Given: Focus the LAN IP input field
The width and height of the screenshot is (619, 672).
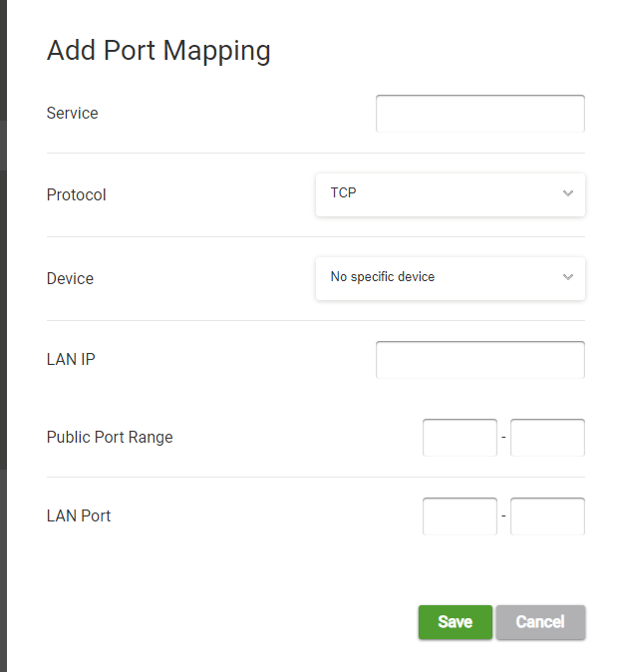Looking at the screenshot, I should 480,360.
